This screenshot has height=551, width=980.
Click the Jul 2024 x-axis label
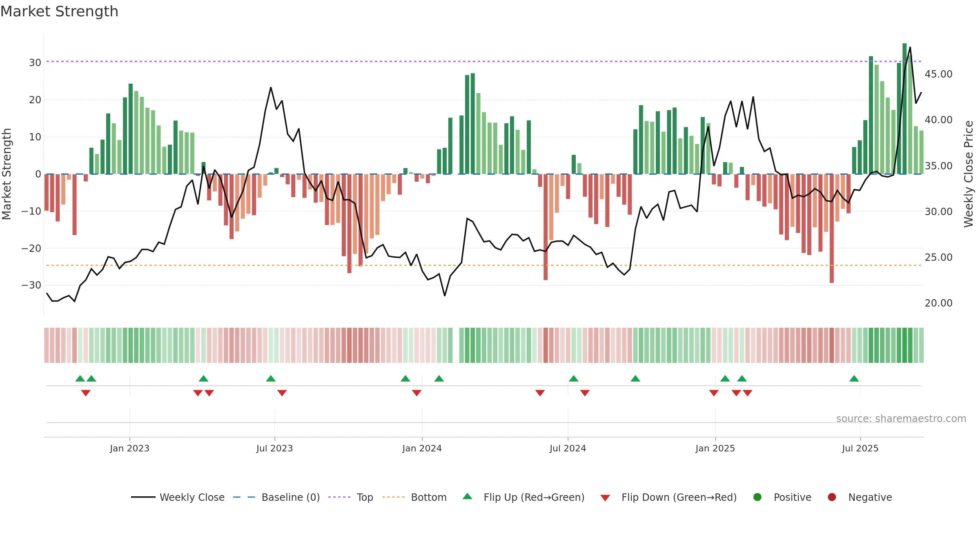tap(568, 448)
